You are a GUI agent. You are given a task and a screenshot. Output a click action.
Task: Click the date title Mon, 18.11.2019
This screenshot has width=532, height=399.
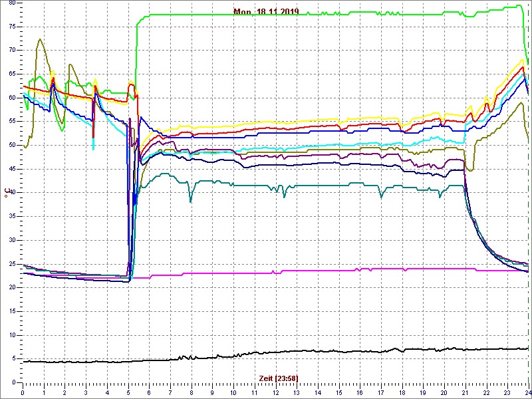266,11
